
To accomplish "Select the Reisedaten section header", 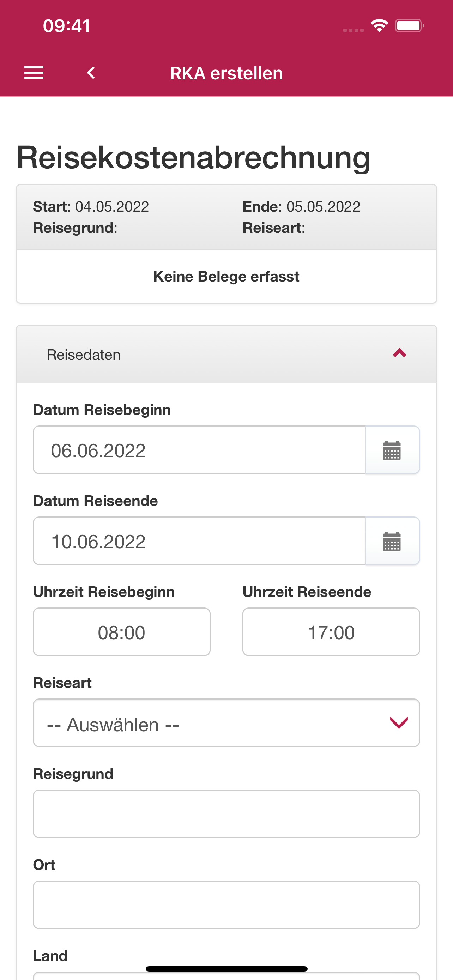I will pos(226,355).
